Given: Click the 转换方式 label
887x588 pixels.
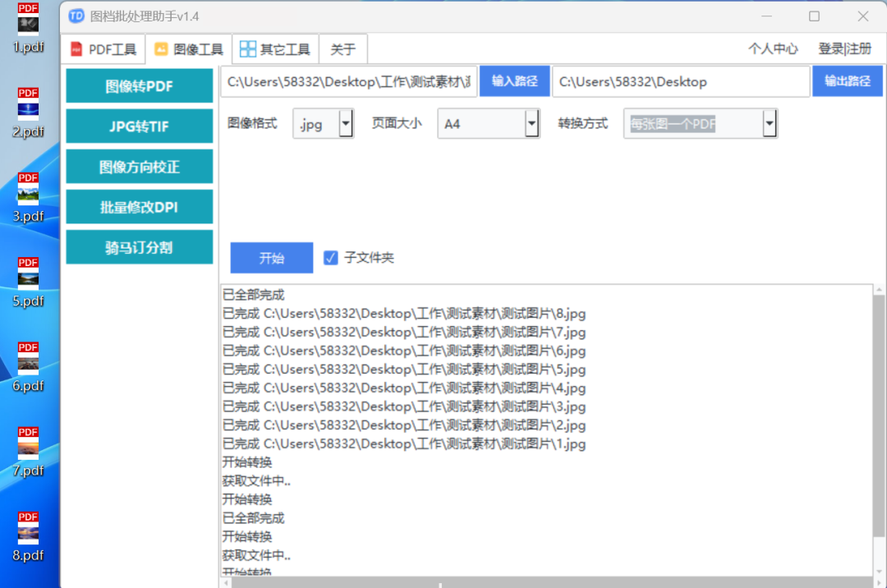Looking at the screenshot, I should tap(582, 123).
